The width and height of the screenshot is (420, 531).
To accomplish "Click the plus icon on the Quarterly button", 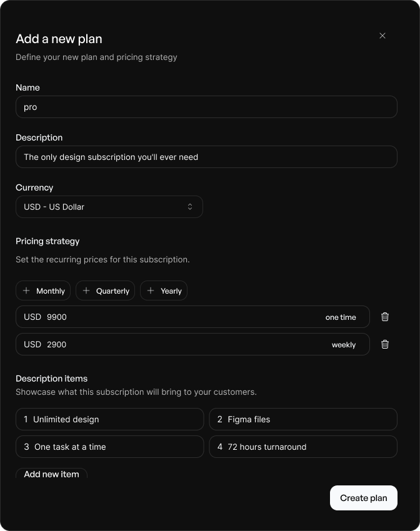I will click(87, 290).
